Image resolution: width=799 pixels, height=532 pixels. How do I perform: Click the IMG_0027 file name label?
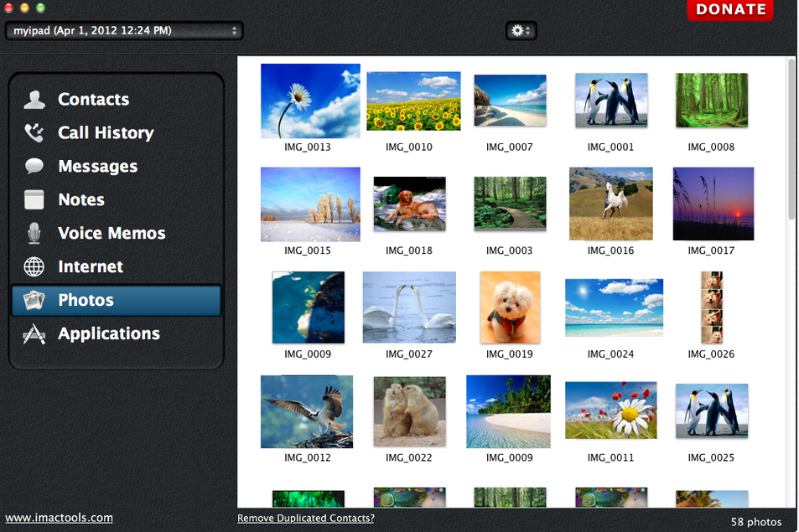click(408, 354)
